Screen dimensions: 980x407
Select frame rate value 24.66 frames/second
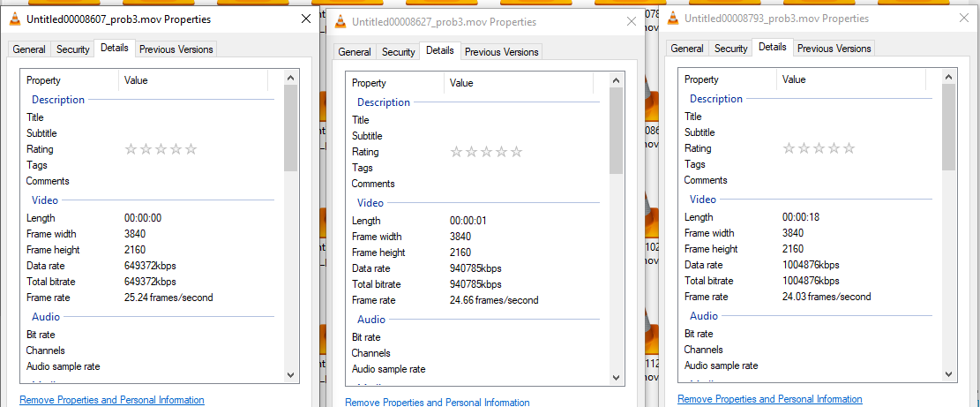(x=494, y=300)
